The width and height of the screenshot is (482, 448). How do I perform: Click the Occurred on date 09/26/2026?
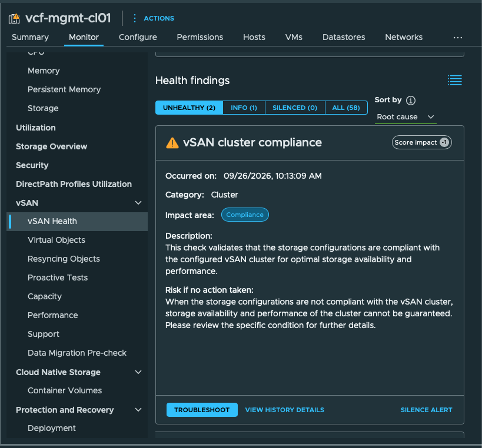pos(272,176)
